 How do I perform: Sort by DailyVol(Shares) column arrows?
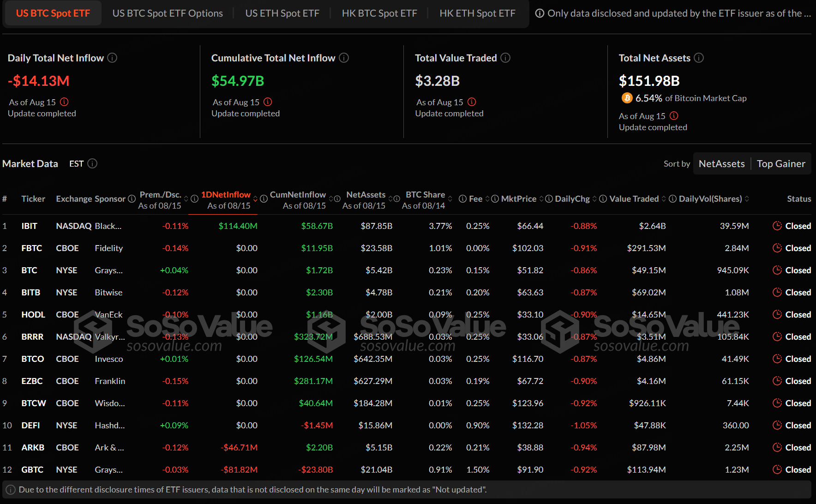747,199
